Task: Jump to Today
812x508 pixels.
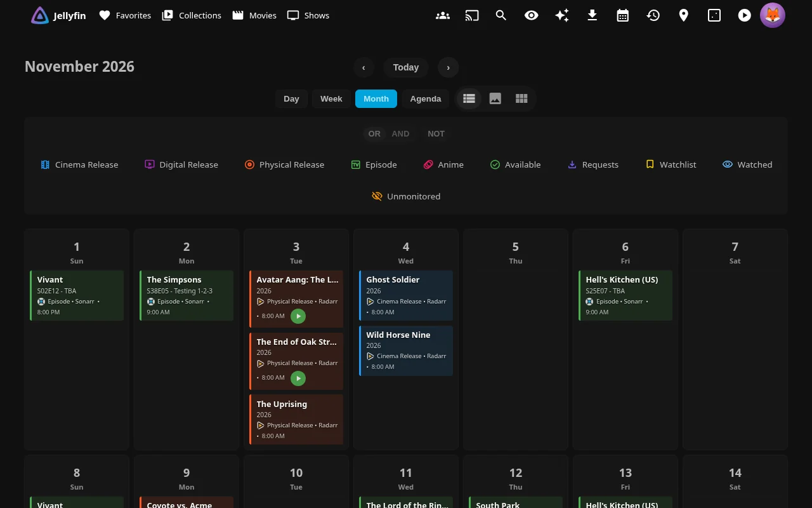Action: coord(406,67)
